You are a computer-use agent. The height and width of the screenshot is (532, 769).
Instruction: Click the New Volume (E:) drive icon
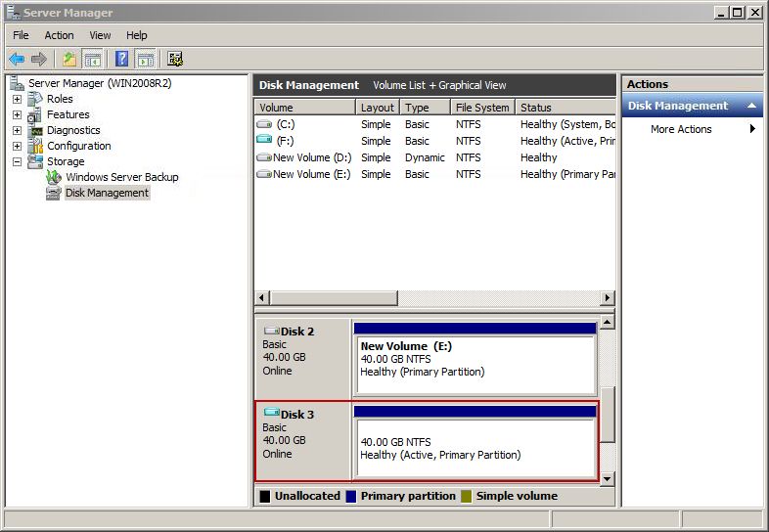click(264, 174)
